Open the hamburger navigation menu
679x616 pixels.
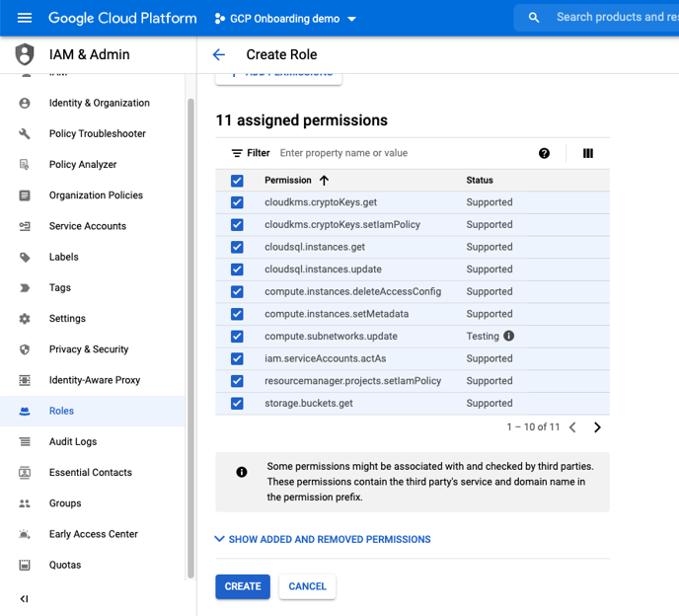[25, 18]
